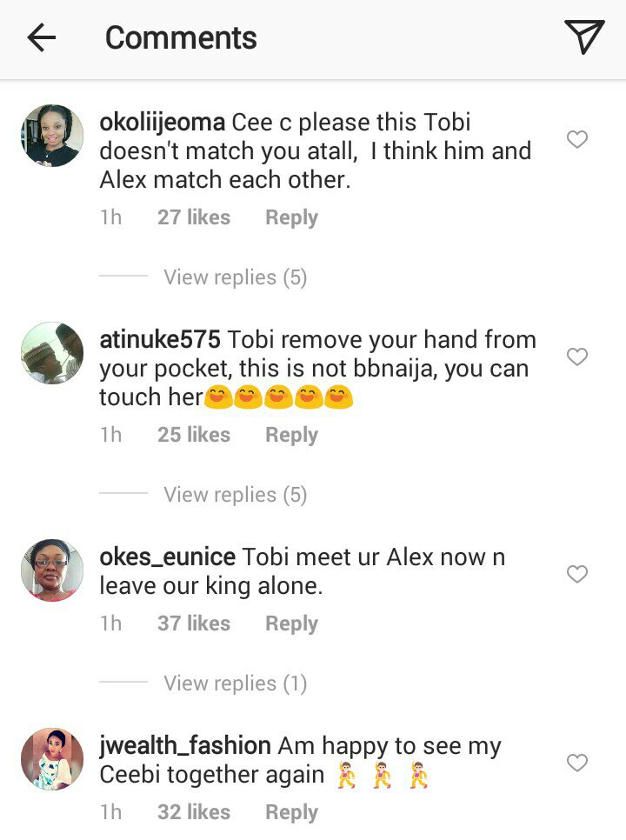Open okes_eunice's profile avatar
Viewport: 626px width, 840px height.
[52, 570]
